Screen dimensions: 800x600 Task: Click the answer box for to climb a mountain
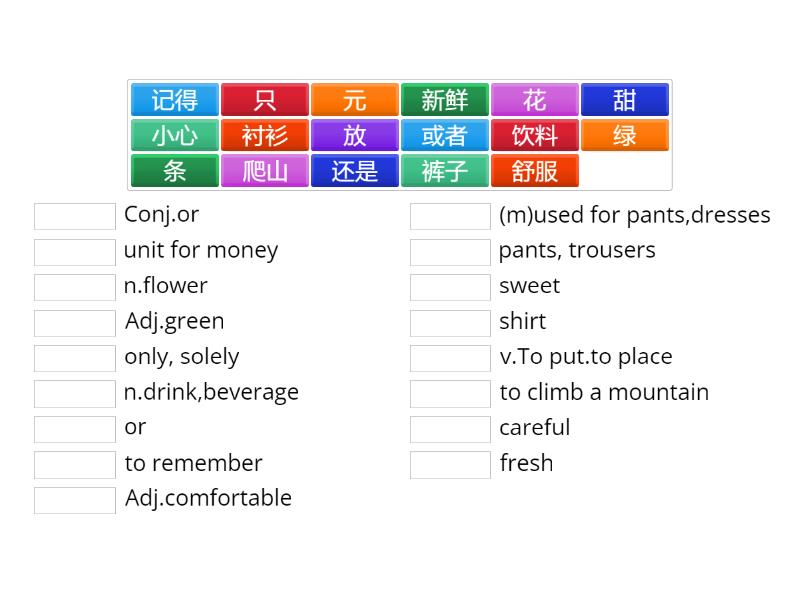pos(450,392)
